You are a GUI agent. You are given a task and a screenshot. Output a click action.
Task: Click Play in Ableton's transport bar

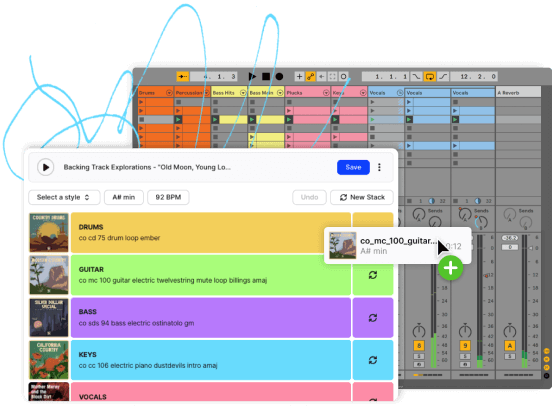252,76
